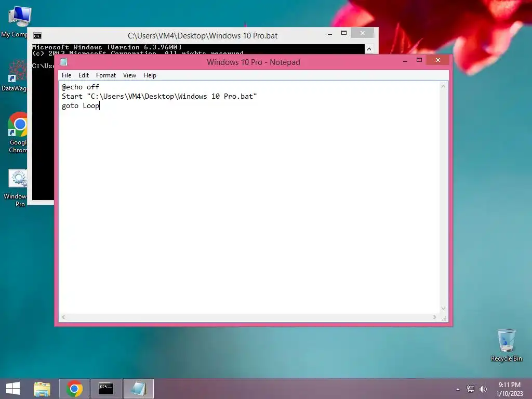Open the Help menu in Notepad
This screenshot has height=399, width=532.
150,75
